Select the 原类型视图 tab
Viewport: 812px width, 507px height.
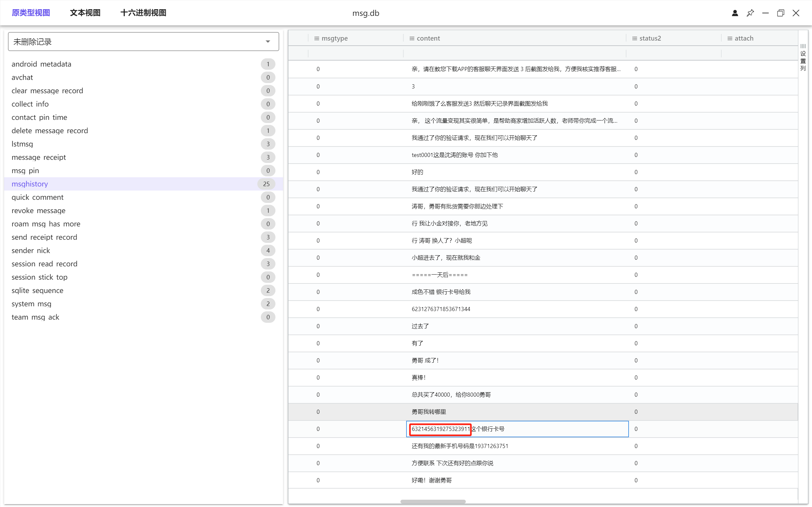30,13
